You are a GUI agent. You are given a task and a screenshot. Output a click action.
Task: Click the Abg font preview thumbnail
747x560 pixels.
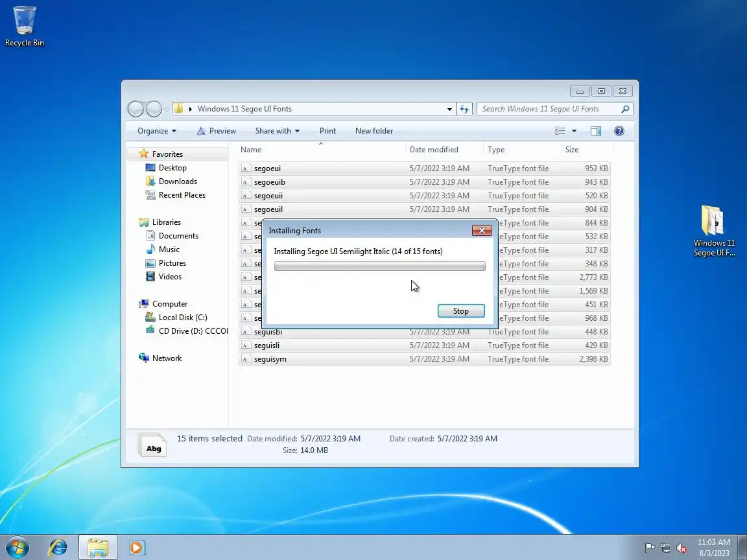[152, 445]
